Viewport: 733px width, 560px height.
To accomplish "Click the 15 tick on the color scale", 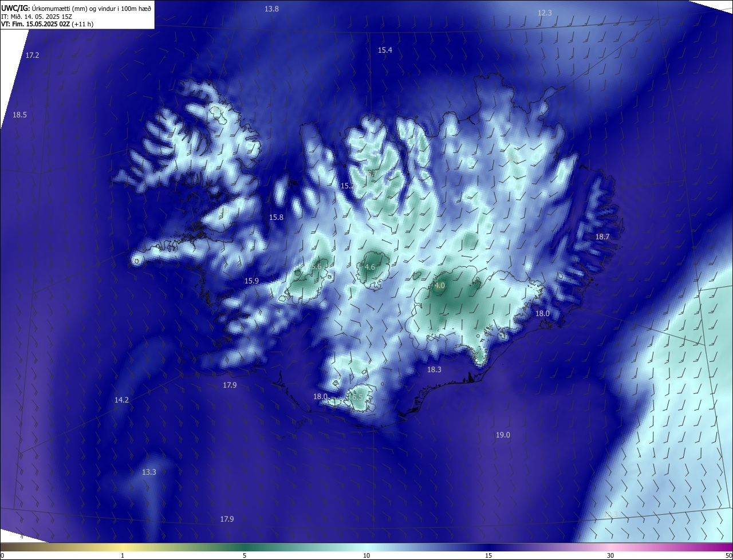I will pyautogui.click(x=488, y=555).
